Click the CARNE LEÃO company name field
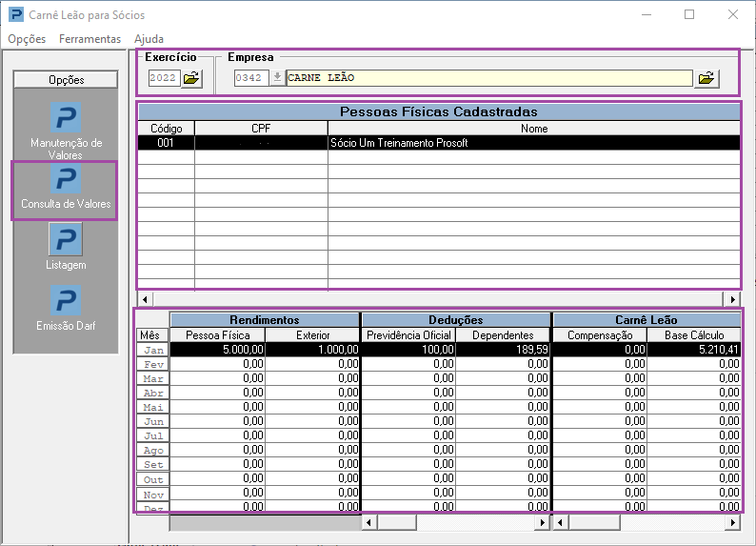756x546 pixels. pos(488,77)
